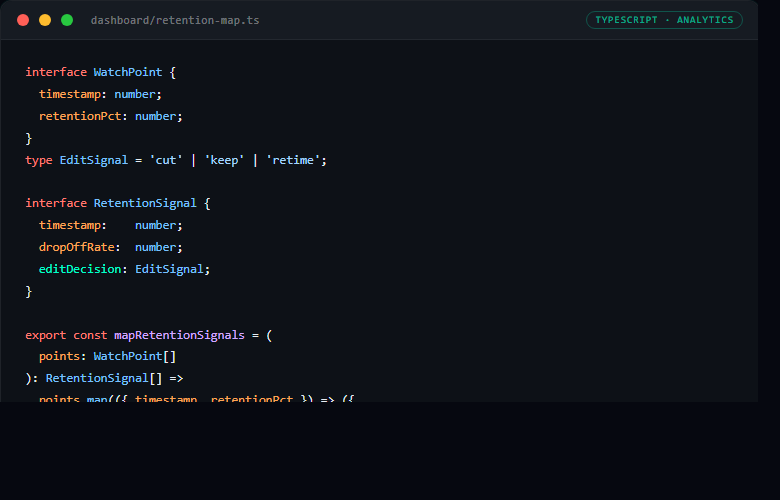Click the red close window dot

click(x=23, y=20)
